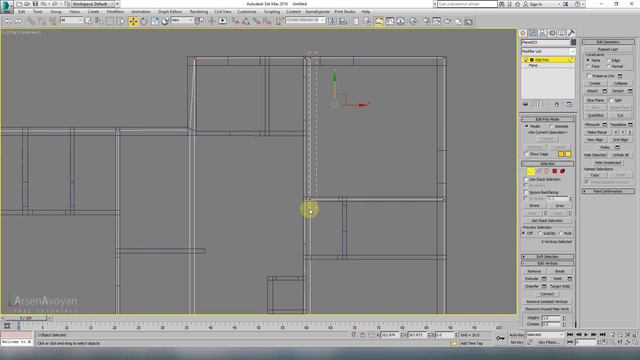Click the Collapse button
The width and height of the screenshot is (640, 360).
[620, 83]
